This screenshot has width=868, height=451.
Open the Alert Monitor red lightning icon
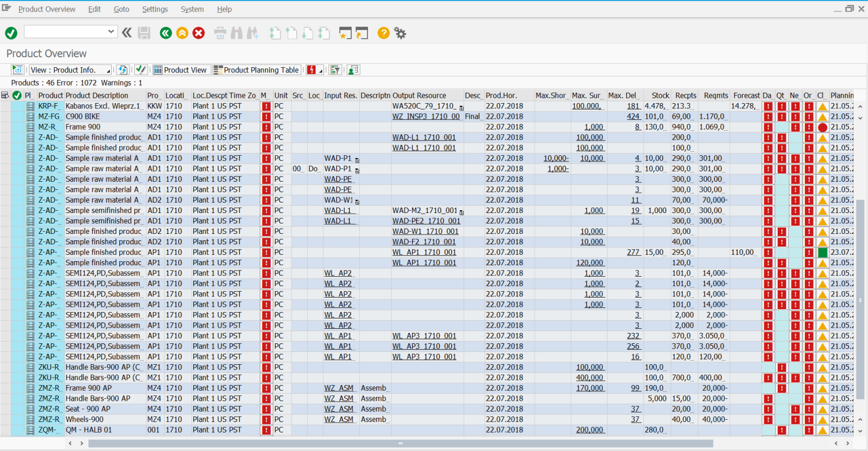coord(310,69)
